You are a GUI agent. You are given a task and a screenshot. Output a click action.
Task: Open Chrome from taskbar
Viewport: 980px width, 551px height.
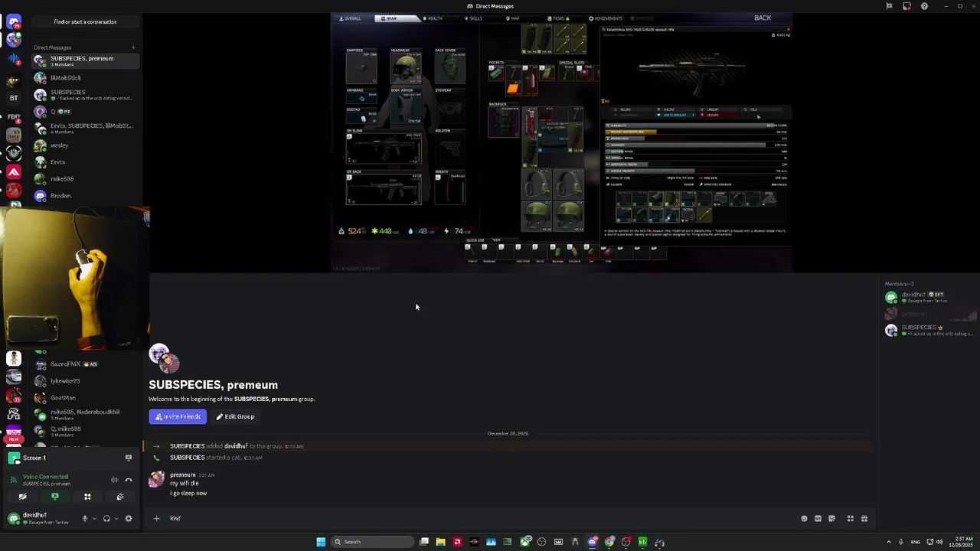[609, 542]
